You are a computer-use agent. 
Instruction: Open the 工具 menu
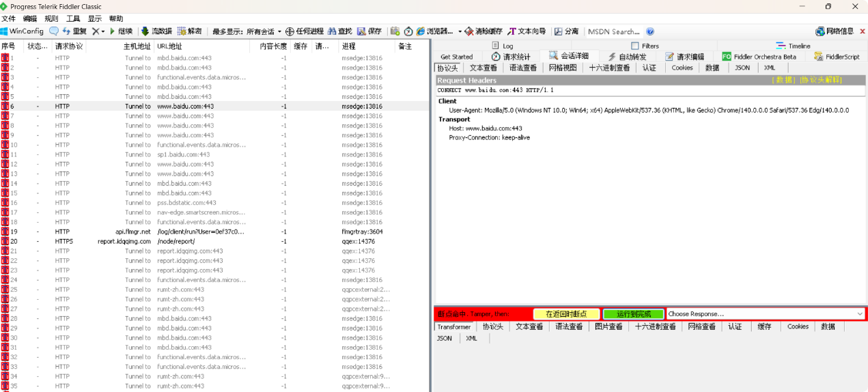click(x=73, y=18)
